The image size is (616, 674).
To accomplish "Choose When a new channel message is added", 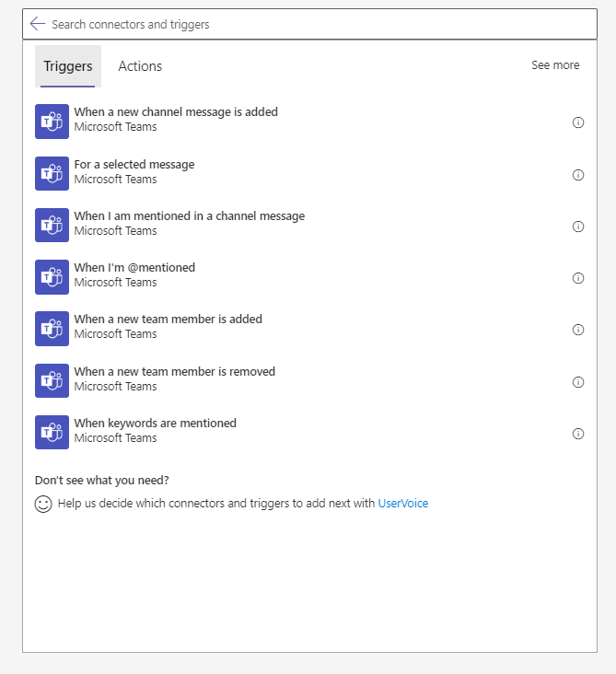I will pyautogui.click(x=309, y=122).
